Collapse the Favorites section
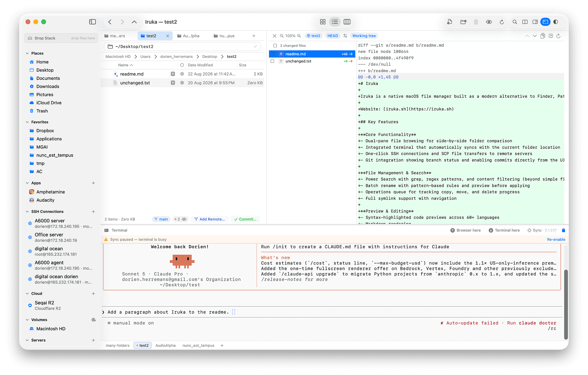The image size is (588, 375). coord(27,122)
